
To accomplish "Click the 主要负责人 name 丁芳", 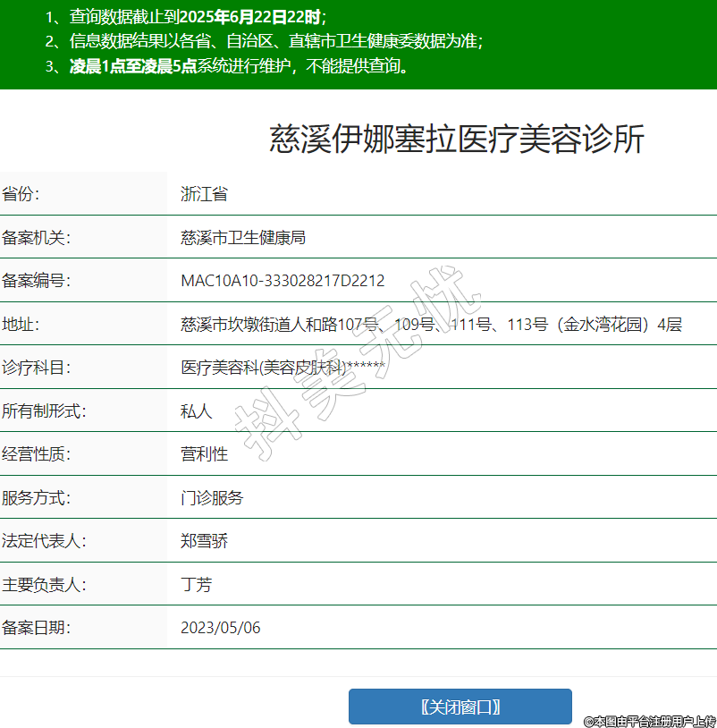I will coord(197,584).
